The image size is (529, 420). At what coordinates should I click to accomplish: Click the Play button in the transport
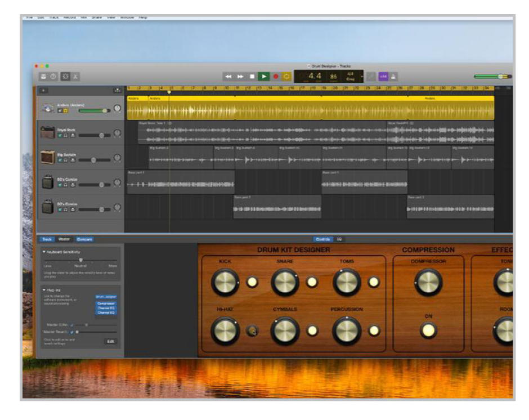(x=264, y=76)
